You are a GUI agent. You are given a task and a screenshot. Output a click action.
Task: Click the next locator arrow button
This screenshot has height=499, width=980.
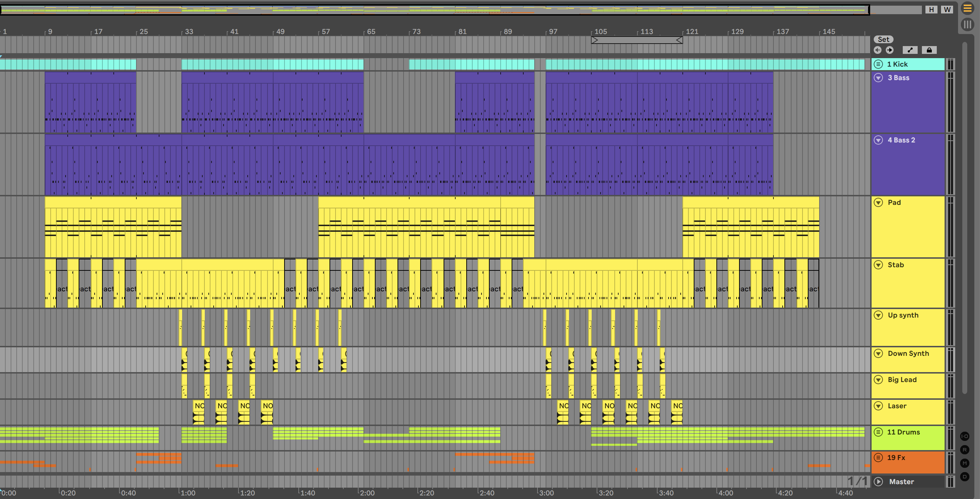click(x=889, y=50)
